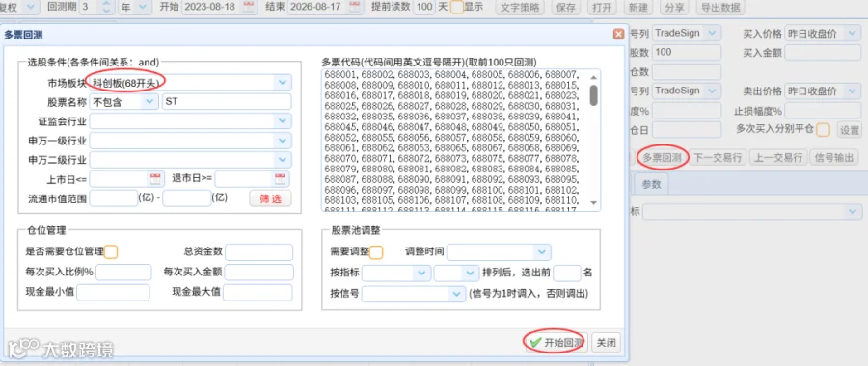Open the first TradeSign dropdown
This screenshot has height=366, width=868.
click(713, 33)
